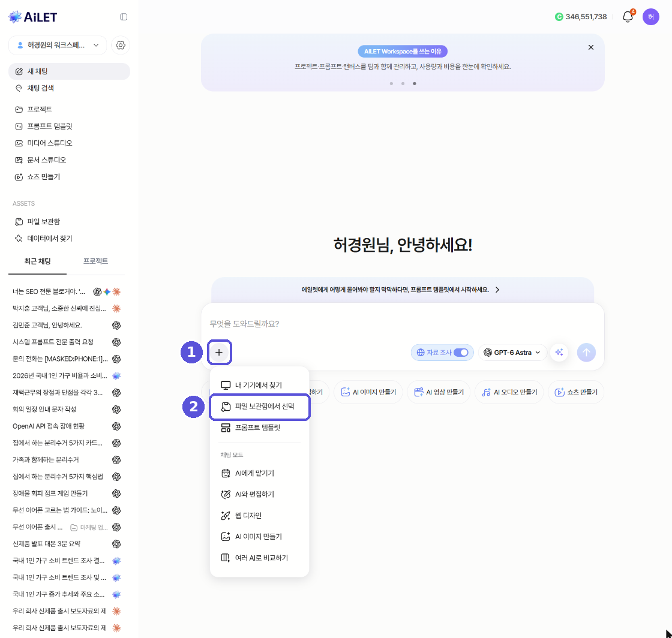Select 파일 보관함에서 선택 in popup menu
The height and width of the screenshot is (638, 672).
[x=259, y=407]
